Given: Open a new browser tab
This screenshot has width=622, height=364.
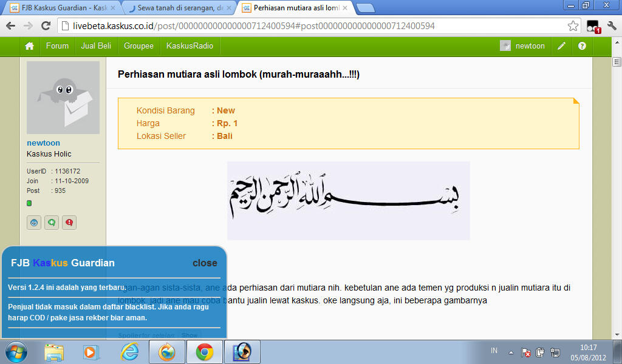Looking at the screenshot, I should [365, 8].
